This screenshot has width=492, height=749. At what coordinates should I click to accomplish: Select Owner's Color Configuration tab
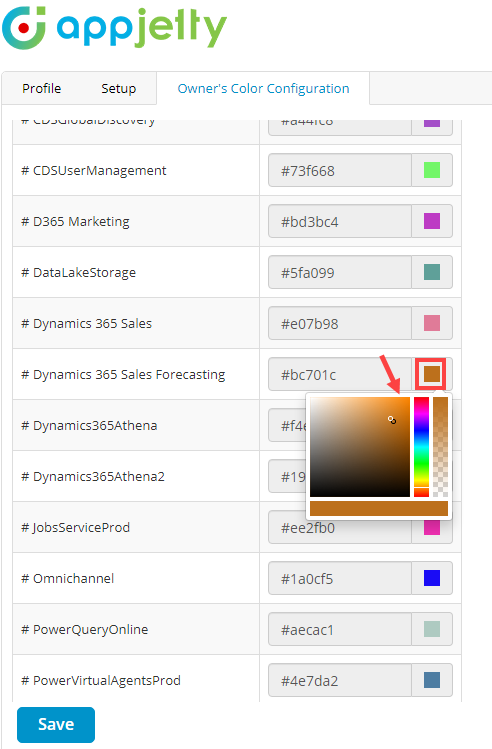click(263, 88)
